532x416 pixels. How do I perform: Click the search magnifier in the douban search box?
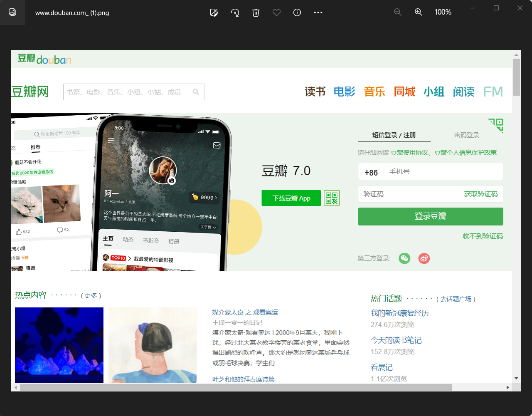(196, 92)
